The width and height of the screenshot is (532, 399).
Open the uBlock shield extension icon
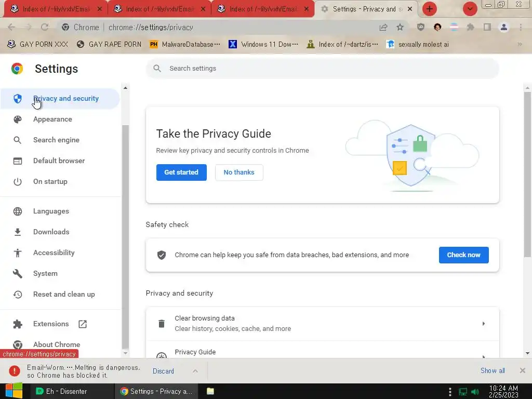coord(421,27)
